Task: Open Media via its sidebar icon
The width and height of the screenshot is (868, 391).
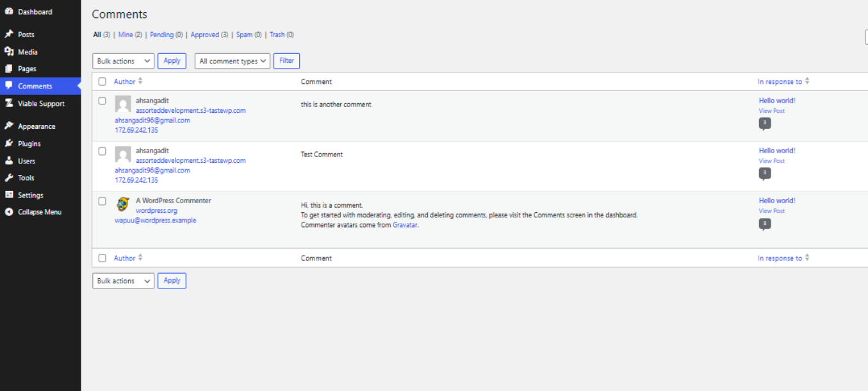Action: [x=9, y=52]
